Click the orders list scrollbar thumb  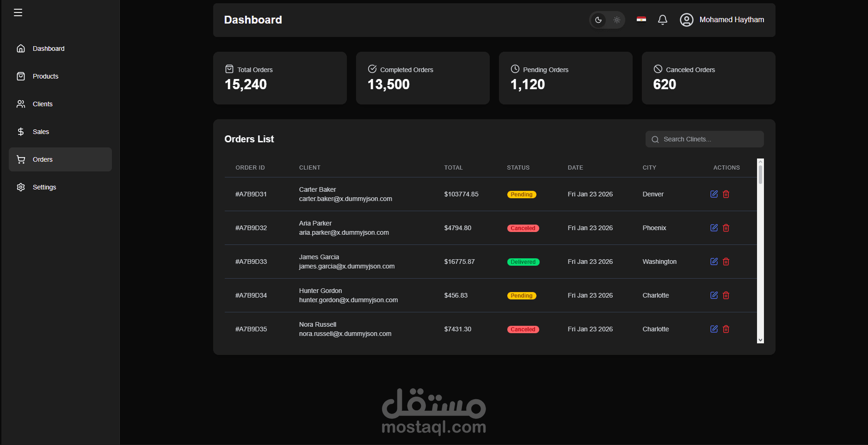(760, 175)
